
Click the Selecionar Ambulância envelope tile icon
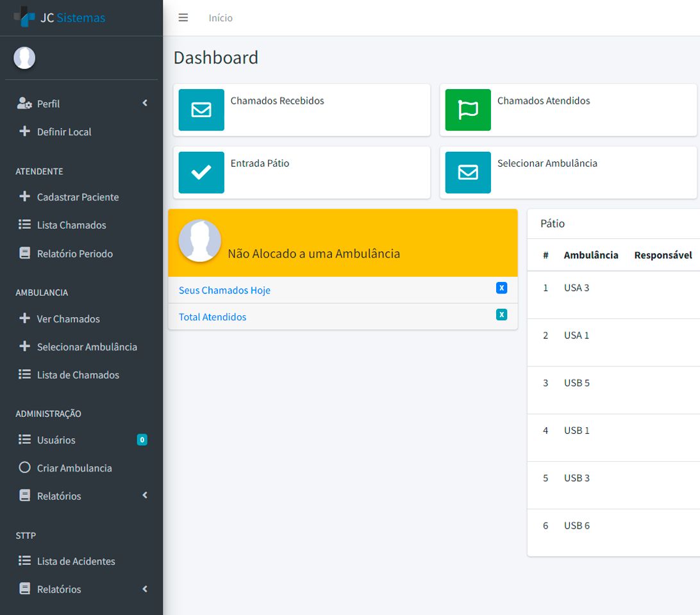click(x=468, y=172)
